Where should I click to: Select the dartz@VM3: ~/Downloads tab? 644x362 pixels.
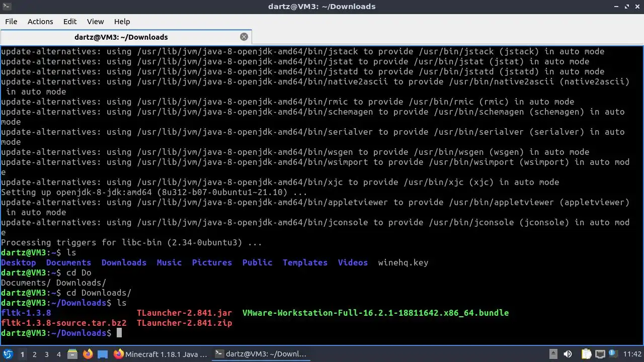(126, 37)
